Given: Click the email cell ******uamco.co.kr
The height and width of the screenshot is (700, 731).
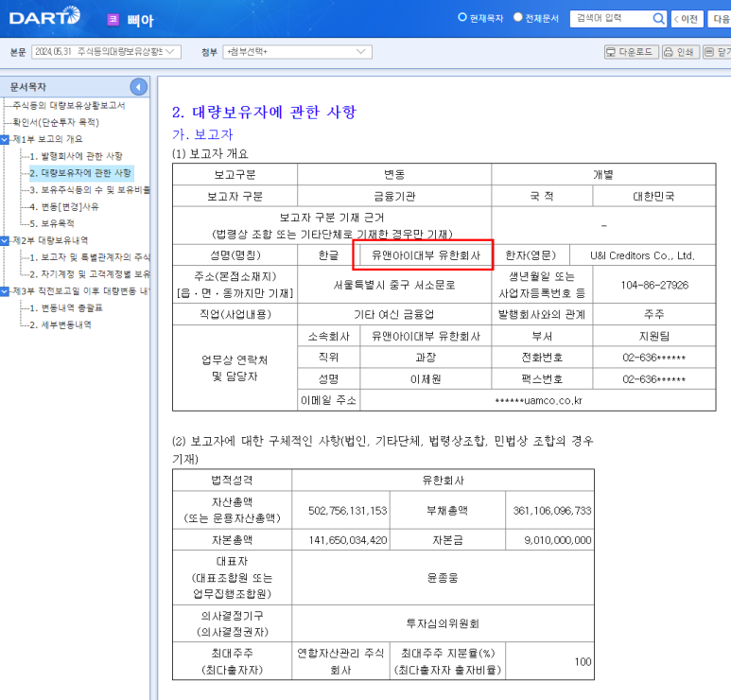Looking at the screenshot, I should [538, 400].
